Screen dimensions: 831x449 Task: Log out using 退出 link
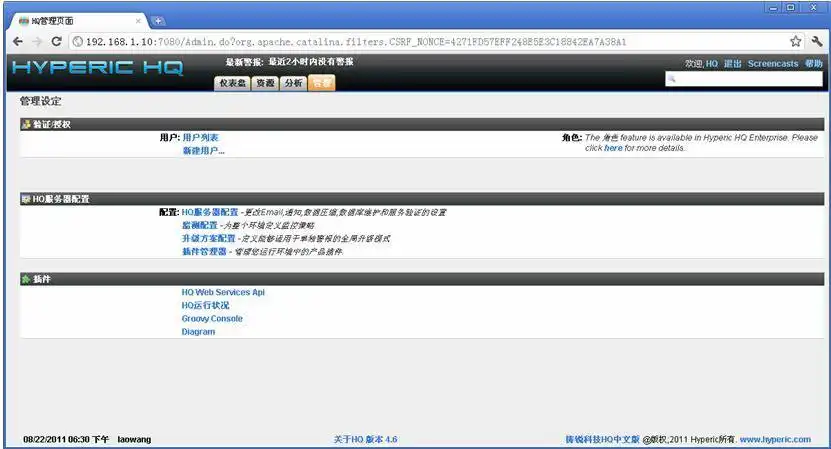(732, 64)
